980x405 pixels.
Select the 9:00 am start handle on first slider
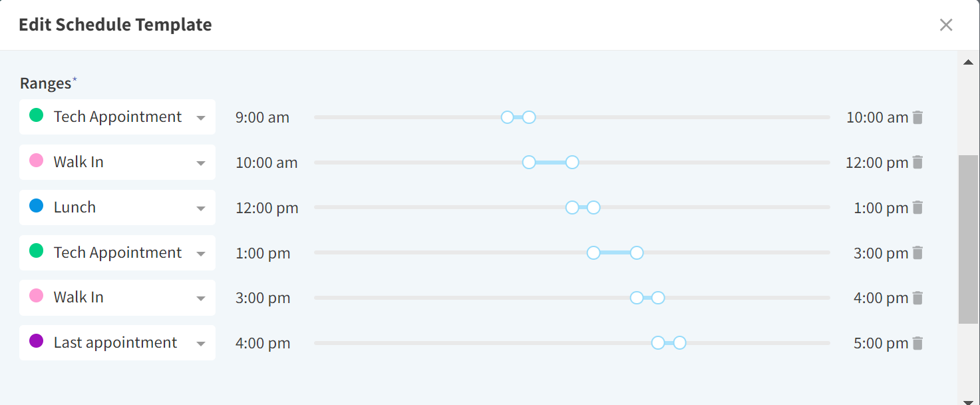click(507, 117)
